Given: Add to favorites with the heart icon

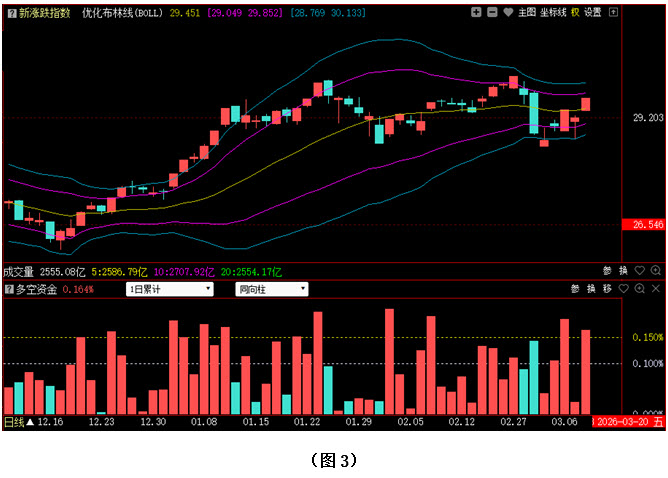Looking at the screenshot, I should click(x=506, y=13).
